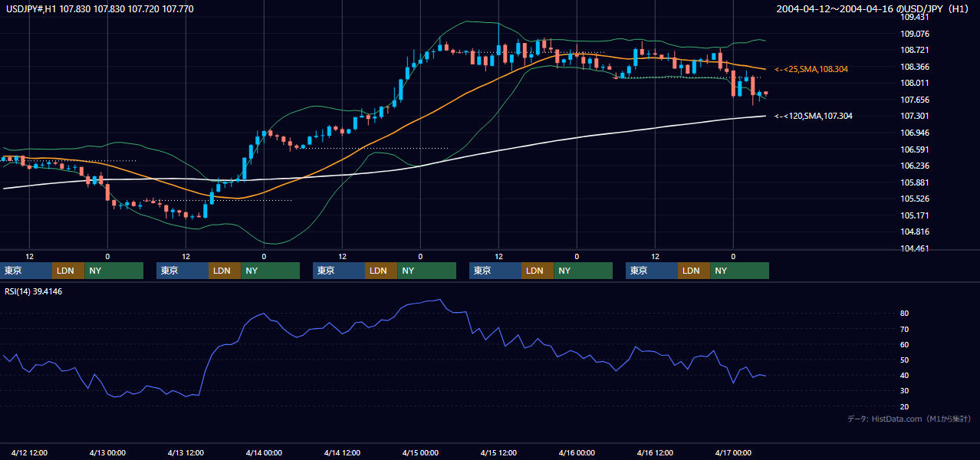Click the 4/15 12:00 date label
980x460 pixels.
point(498,452)
